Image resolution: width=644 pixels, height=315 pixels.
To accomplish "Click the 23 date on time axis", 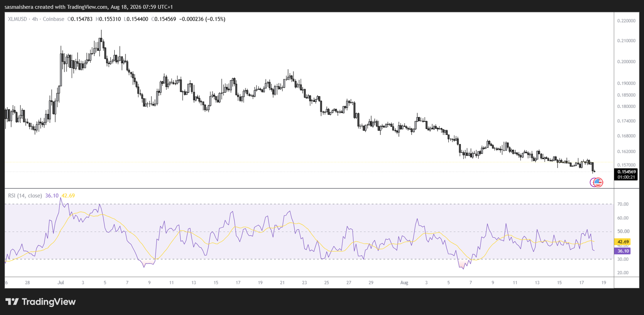I will pos(304,283).
